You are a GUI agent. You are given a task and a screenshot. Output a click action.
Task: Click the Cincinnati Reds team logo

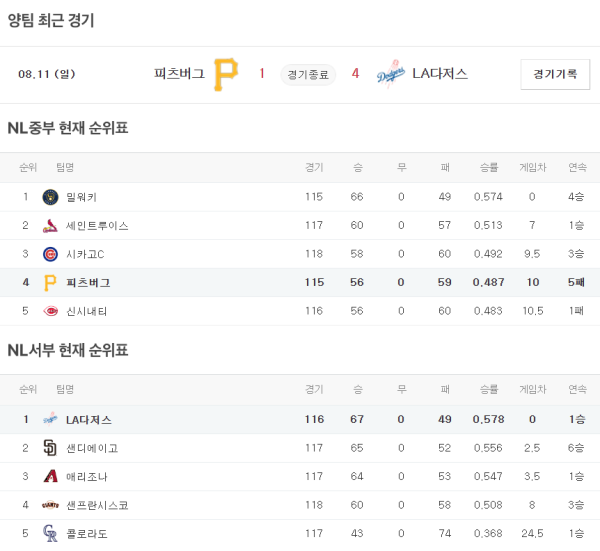coord(50,311)
